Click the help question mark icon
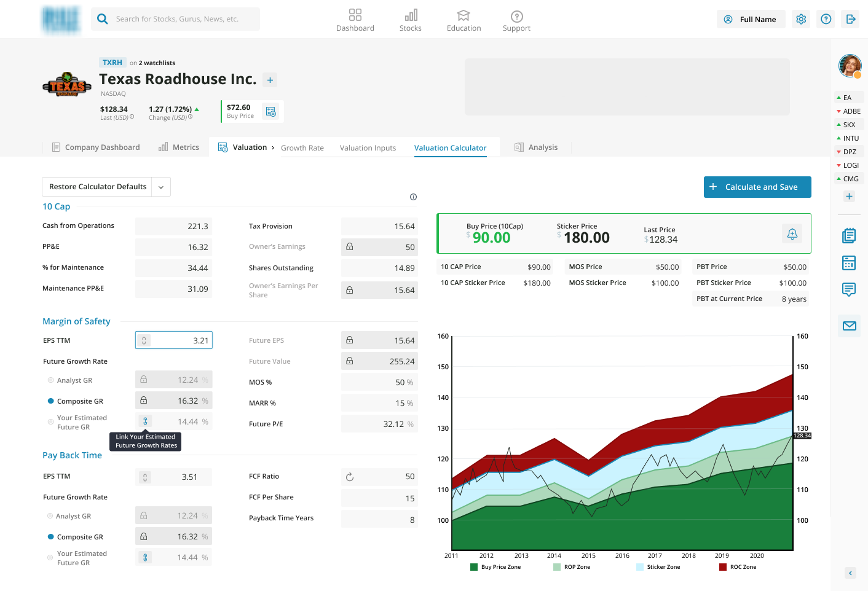Screen dimensions: 868x591 pos(826,19)
